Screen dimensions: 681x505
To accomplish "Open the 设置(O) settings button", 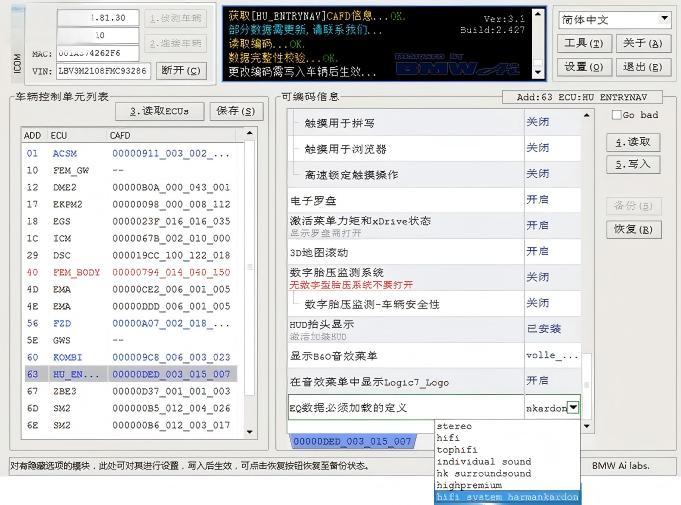I will (582, 67).
